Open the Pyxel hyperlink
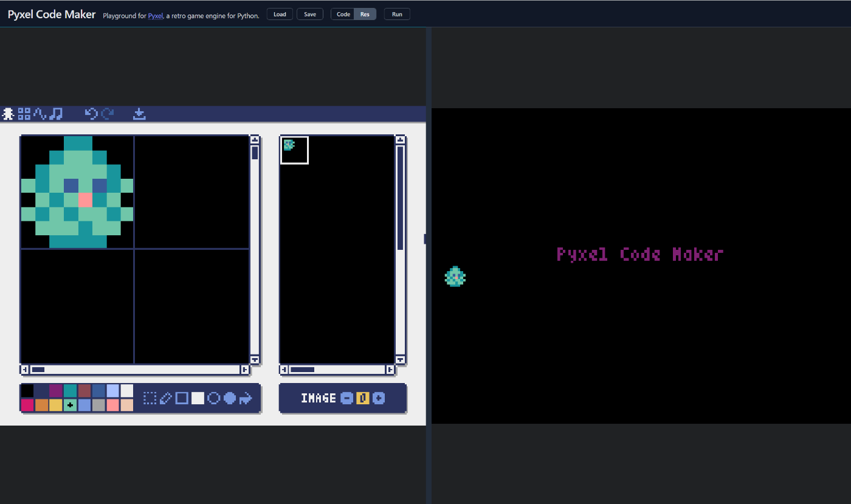Image resolution: width=851 pixels, height=504 pixels. 156,15
